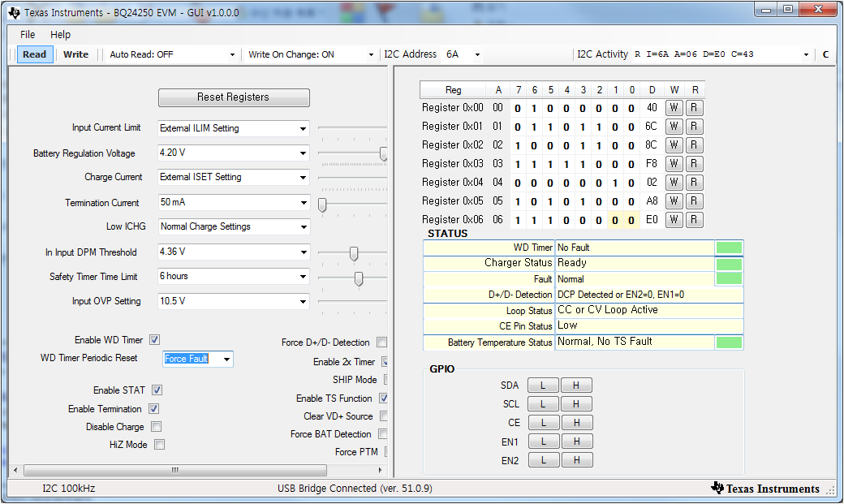Open the Write On Change: ON dropdown
The width and height of the screenshot is (844, 504).
371,54
